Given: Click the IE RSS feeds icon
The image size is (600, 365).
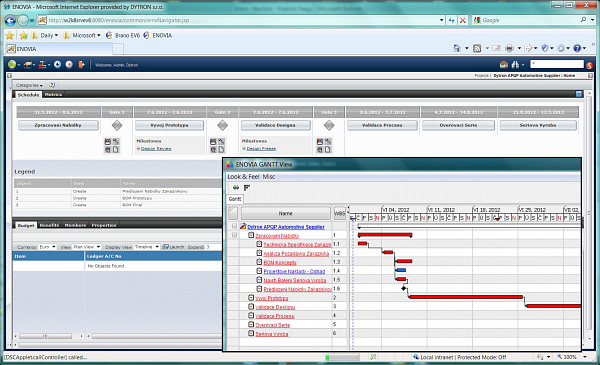Looking at the screenshot, I should point(477,48).
